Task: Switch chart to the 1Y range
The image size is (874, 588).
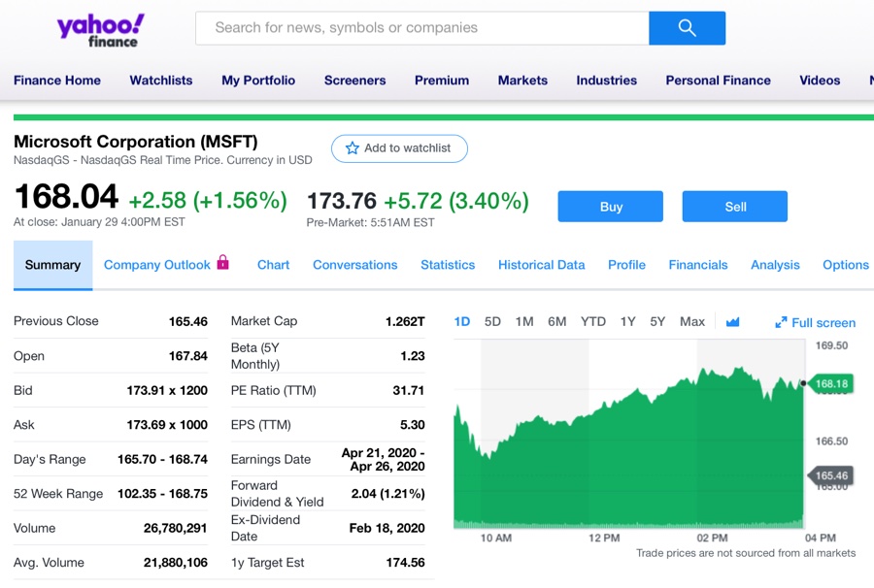Action: pos(627,322)
